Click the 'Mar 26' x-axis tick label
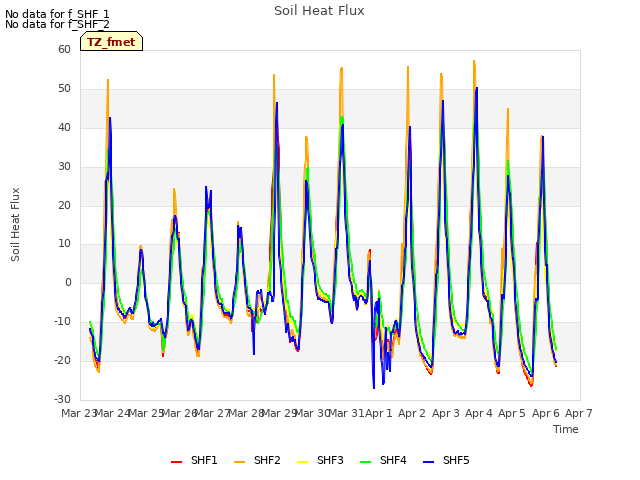The image size is (640, 480). coord(179,413)
